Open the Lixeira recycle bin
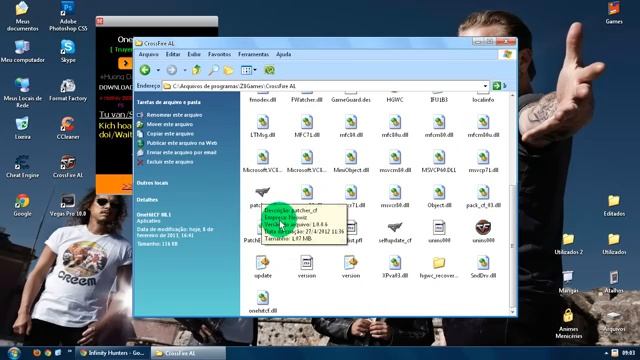The image size is (640, 360). [x=22, y=128]
